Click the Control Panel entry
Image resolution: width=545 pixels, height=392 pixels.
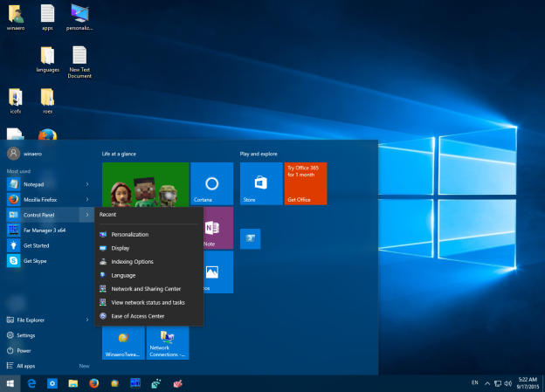pyautogui.click(x=43, y=215)
